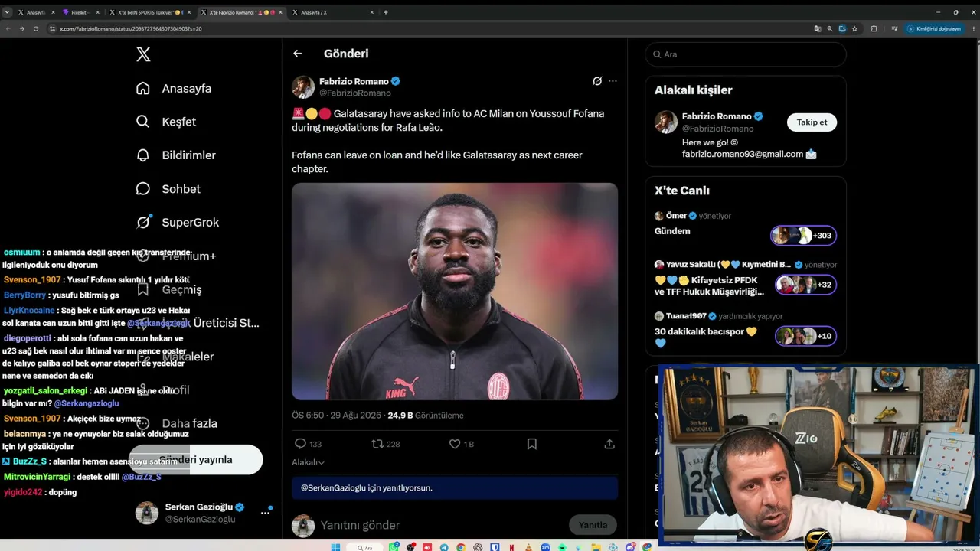Switch to the first Anasayfa browser tab

(x=36, y=12)
